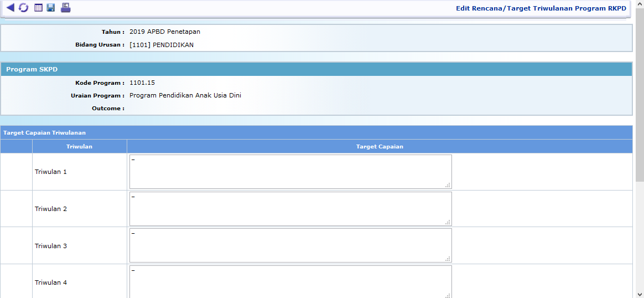Open the table grid view icon
The image size is (644, 298).
tap(38, 8)
